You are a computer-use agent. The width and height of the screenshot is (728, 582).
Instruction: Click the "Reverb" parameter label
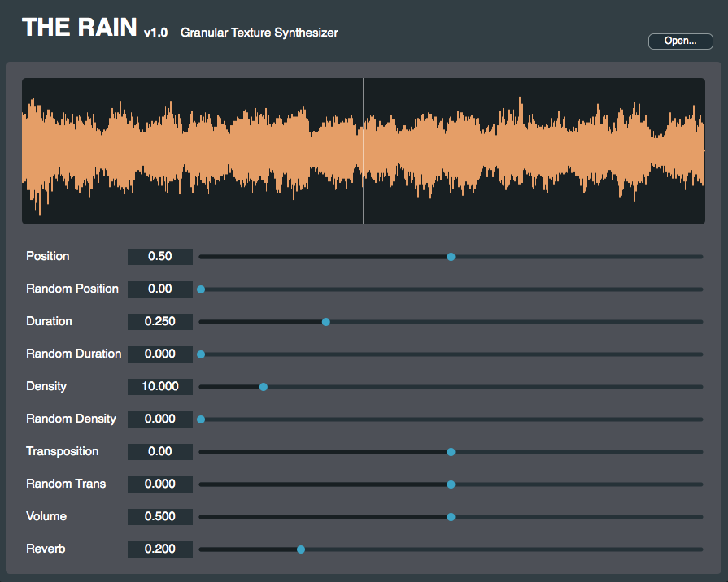(46, 549)
